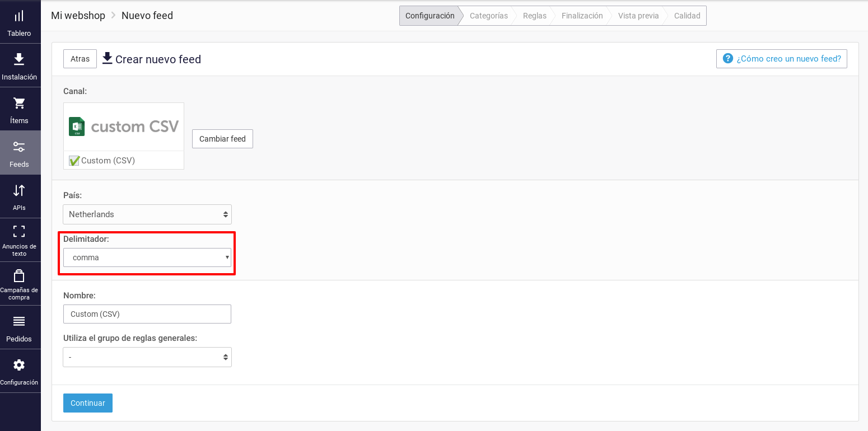Switch to the Categorías step tab
Image resolution: width=868 pixels, height=431 pixels.
[x=488, y=16]
